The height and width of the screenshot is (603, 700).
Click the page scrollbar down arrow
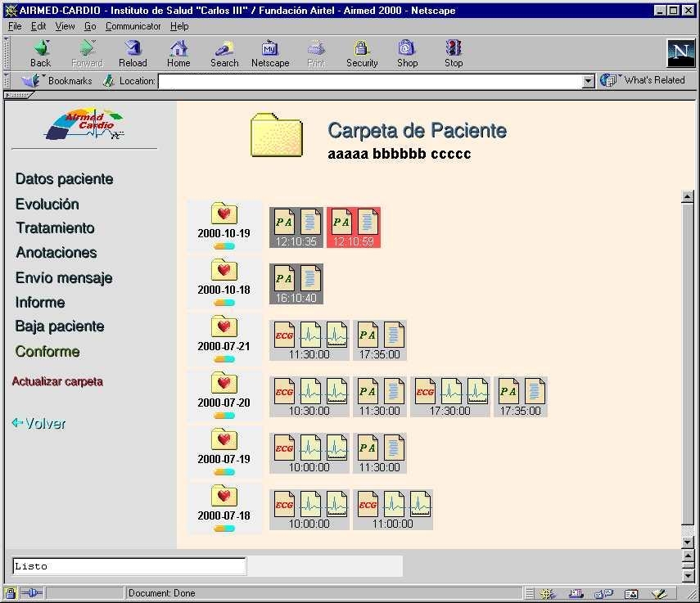click(688, 542)
